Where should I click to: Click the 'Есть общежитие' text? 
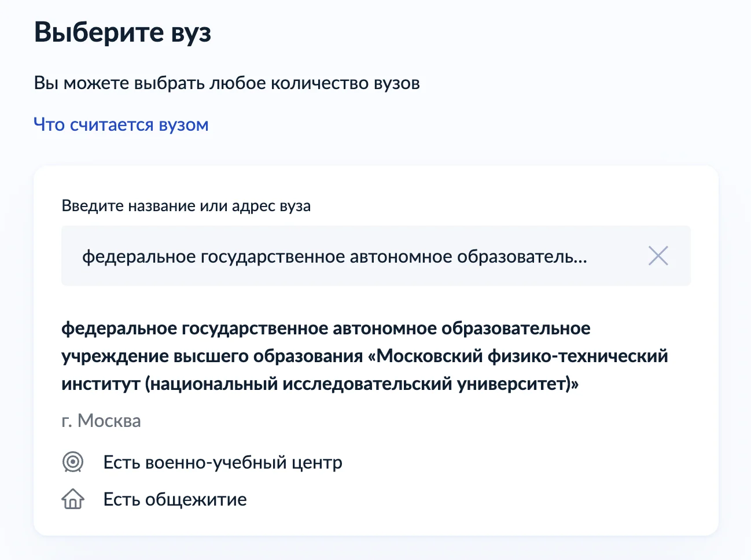(175, 499)
